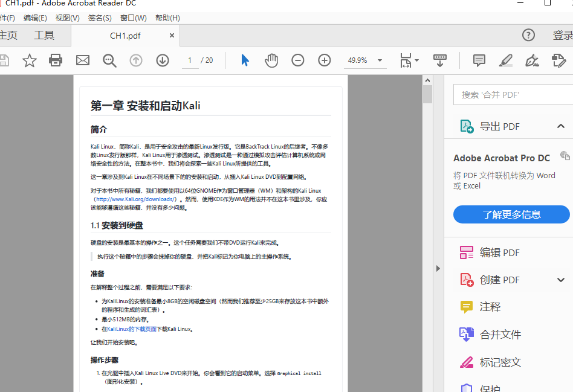This screenshot has width=573, height=392.
Task: Choose the selection arrow tool
Action: [x=245, y=60]
